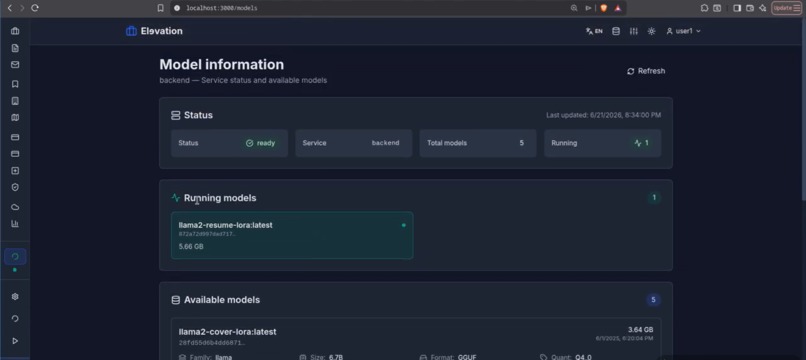Click the circular arrow icon below the gear

pos(15,318)
